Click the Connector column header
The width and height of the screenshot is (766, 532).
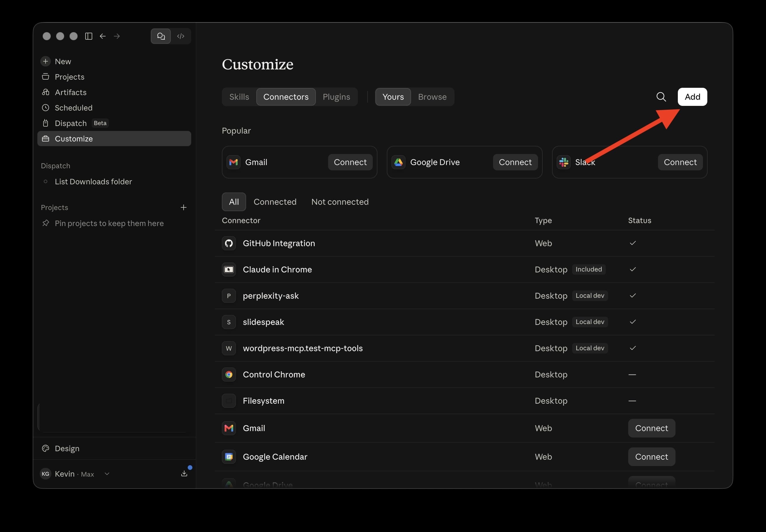pyautogui.click(x=241, y=221)
